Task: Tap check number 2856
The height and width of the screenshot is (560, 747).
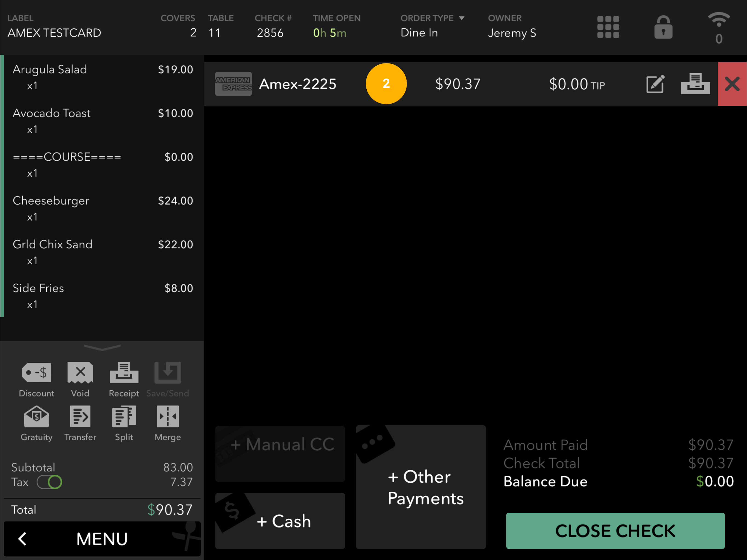Action: point(270,33)
